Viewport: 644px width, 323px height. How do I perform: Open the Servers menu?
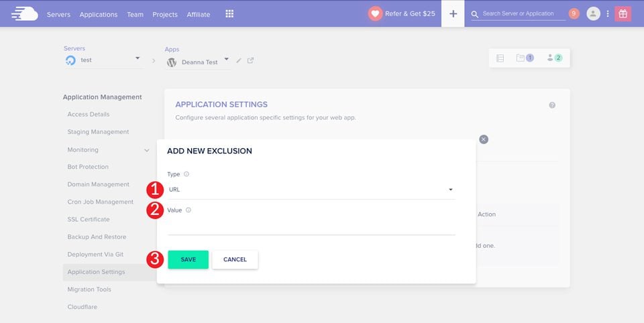pyautogui.click(x=58, y=14)
